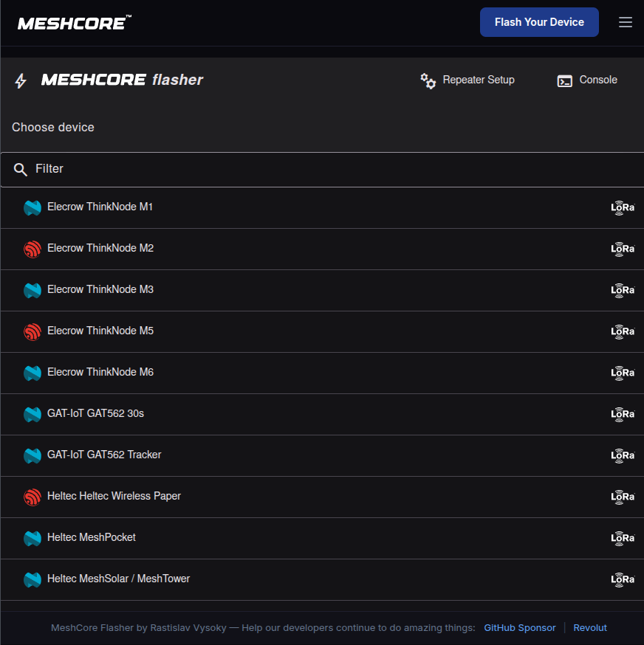Choose GAT-IoT GAT562 30s
The height and width of the screenshot is (645, 644).
95,413
